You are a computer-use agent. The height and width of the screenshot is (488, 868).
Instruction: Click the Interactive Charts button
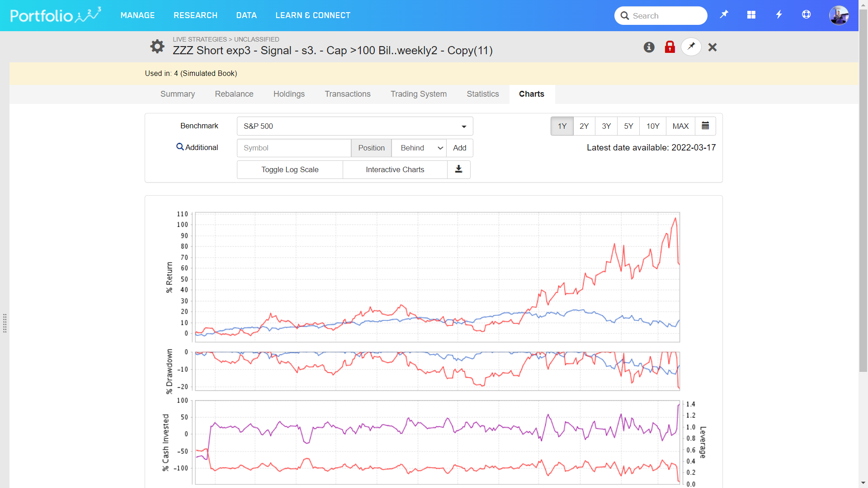395,169
